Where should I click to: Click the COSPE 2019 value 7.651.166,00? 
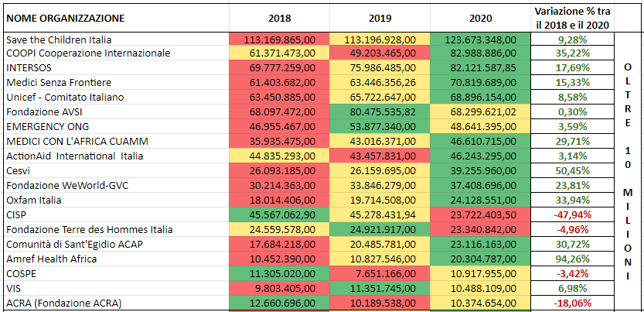[x=380, y=273]
